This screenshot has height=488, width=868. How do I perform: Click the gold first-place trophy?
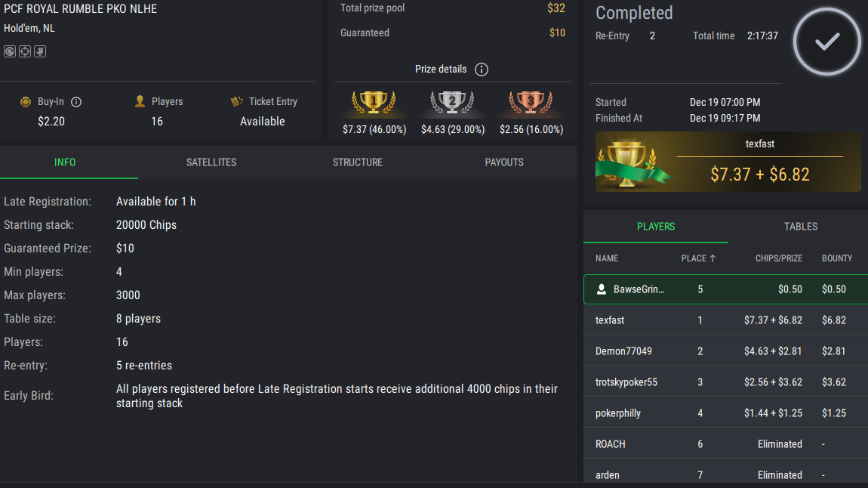coord(374,102)
